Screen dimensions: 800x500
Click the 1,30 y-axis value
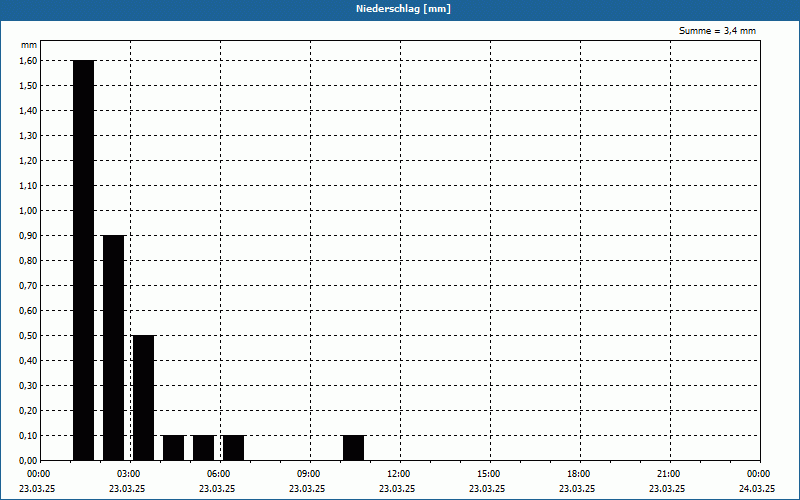click(28, 136)
